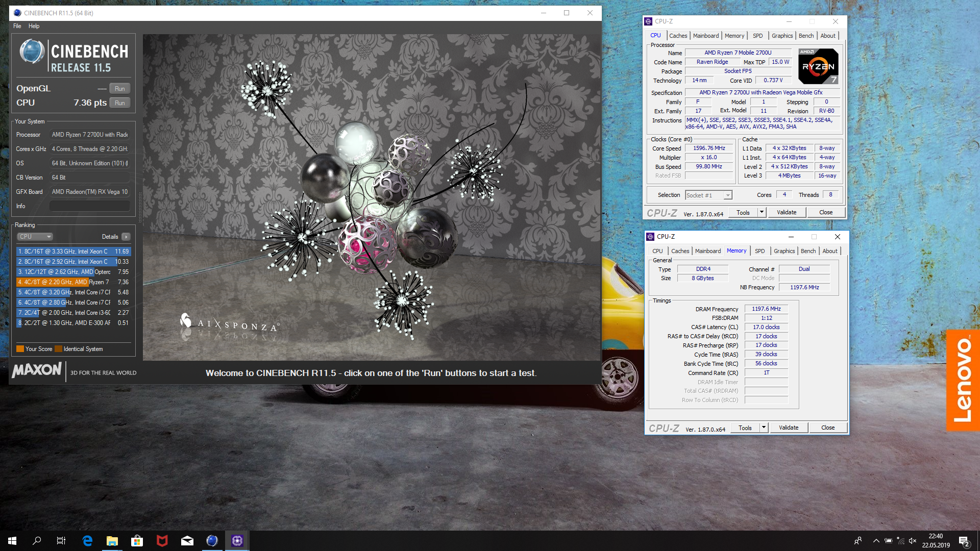Image resolution: width=980 pixels, height=551 pixels.
Task: Select ranking row 12C/12T @ 2.62 GHz
Action: coord(73,272)
